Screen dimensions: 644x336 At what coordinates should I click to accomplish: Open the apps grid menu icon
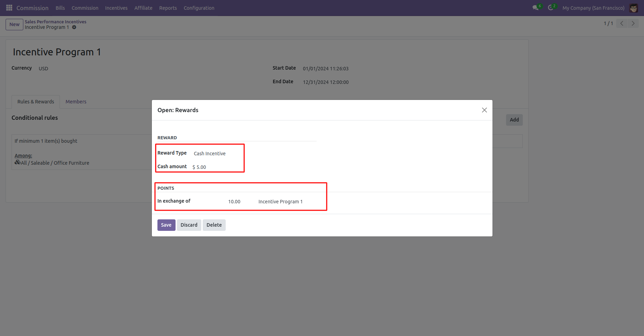click(9, 8)
